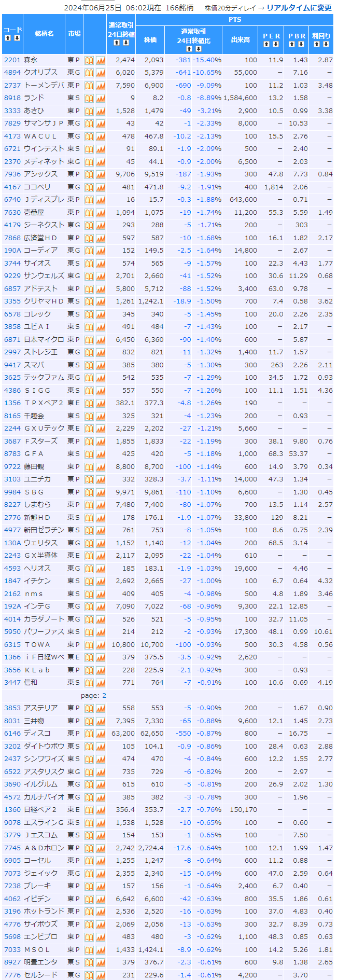This screenshot has width=338, height=980.
Task: Select 10.61 yield cell for パワーファス
Action: point(321,632)
